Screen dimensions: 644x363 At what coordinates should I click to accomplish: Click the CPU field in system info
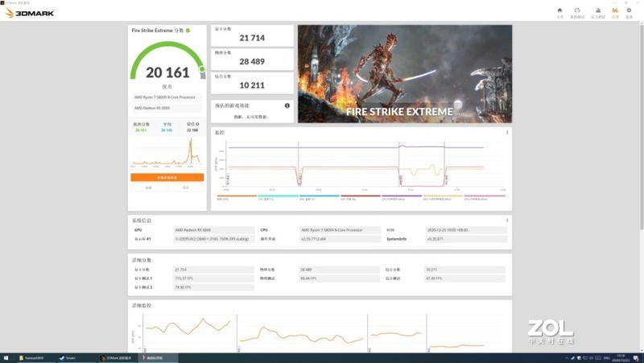[340, 230]
